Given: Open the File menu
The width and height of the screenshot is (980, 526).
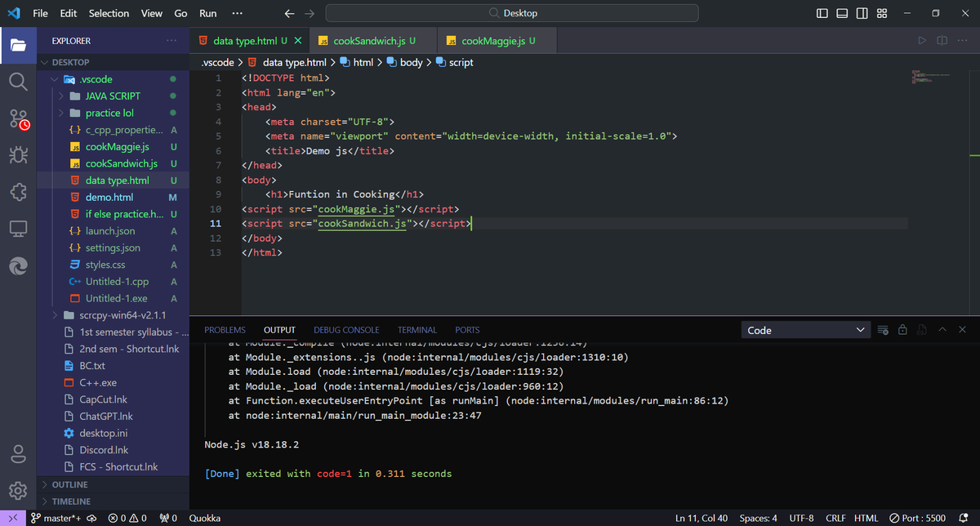Looking at the screenshot, I should click(x=40, y=13).
